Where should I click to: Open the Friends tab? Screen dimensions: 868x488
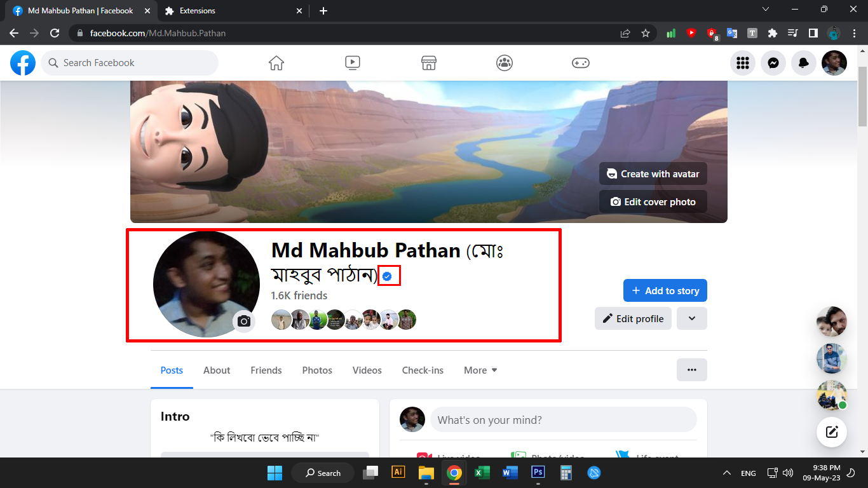(266, 370)
